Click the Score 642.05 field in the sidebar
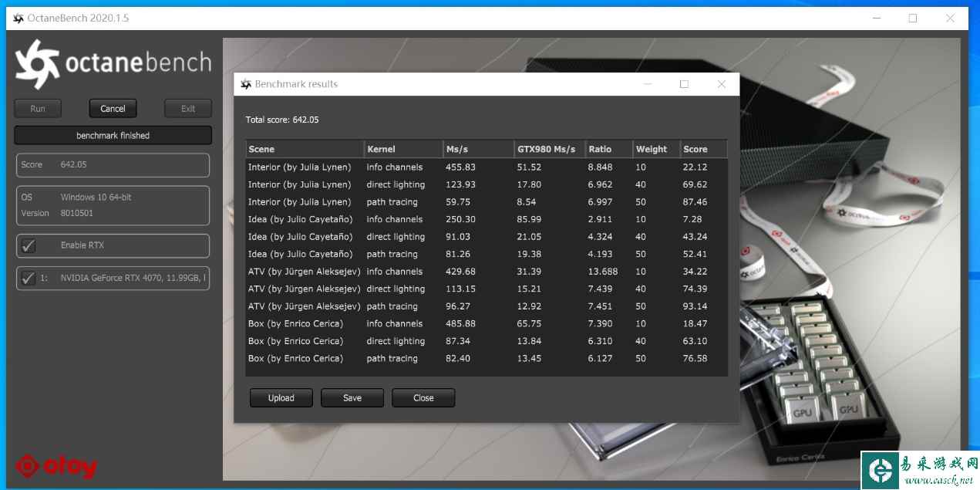This screenshot has height=490, width=980. (113, 165)
